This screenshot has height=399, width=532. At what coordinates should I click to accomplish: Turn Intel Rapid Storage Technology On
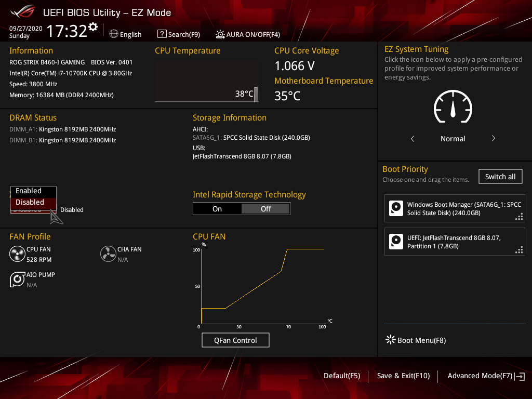pos(217,209)
